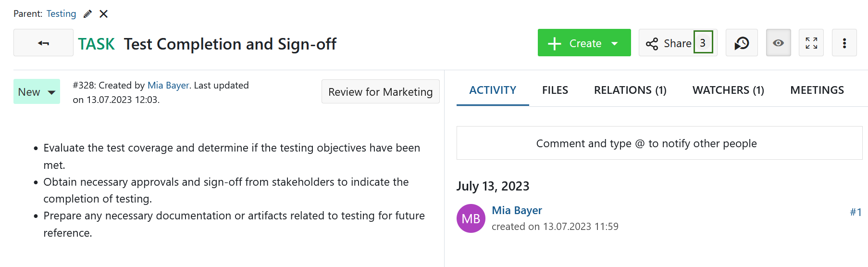
Task: Switch to the Files tab
Action: pyautogui.click(x=555, y=90)
